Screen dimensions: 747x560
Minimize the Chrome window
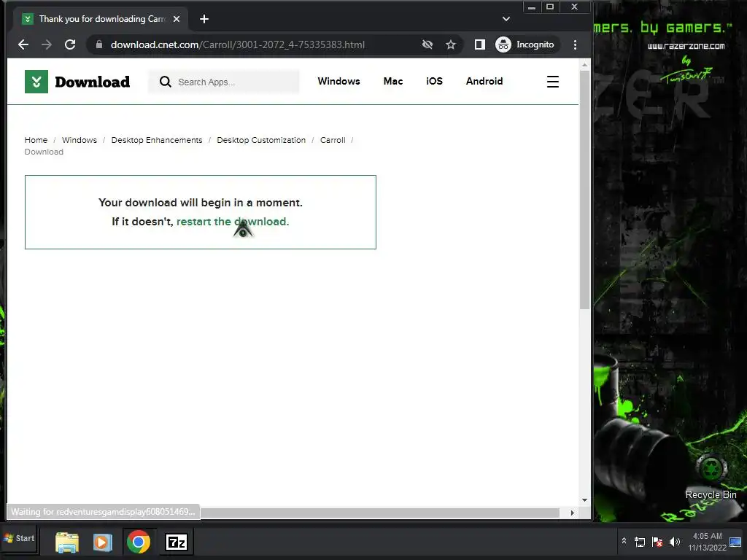(532, 7)
